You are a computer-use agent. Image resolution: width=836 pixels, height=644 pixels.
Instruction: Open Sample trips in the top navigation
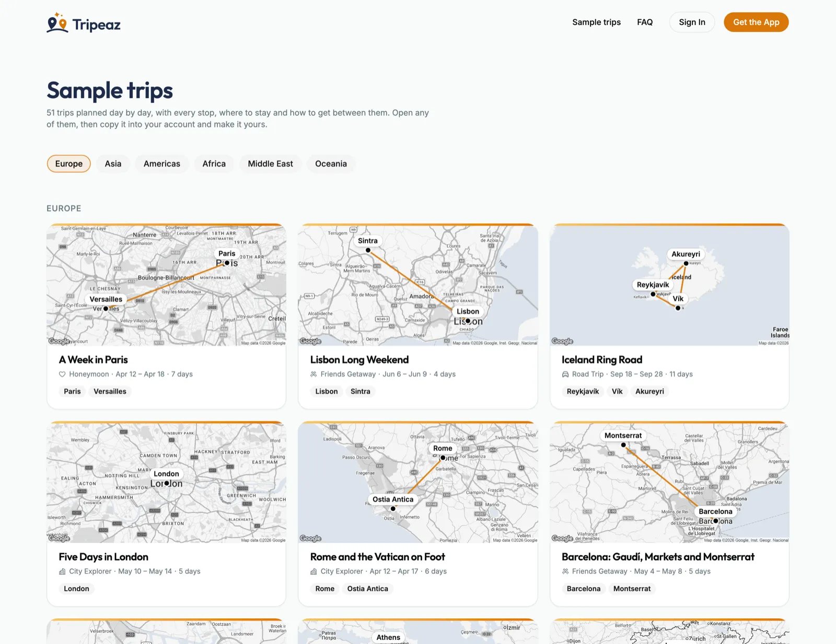[x=597, y=22]
